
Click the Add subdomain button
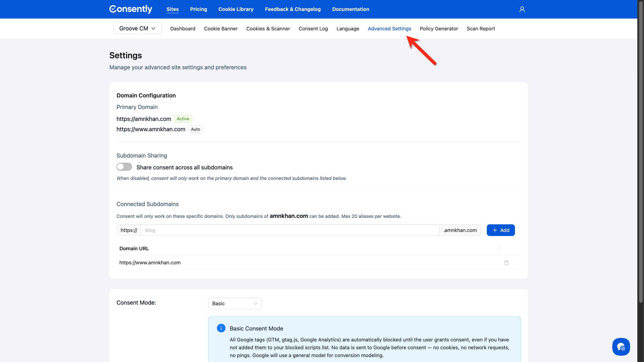500,230
